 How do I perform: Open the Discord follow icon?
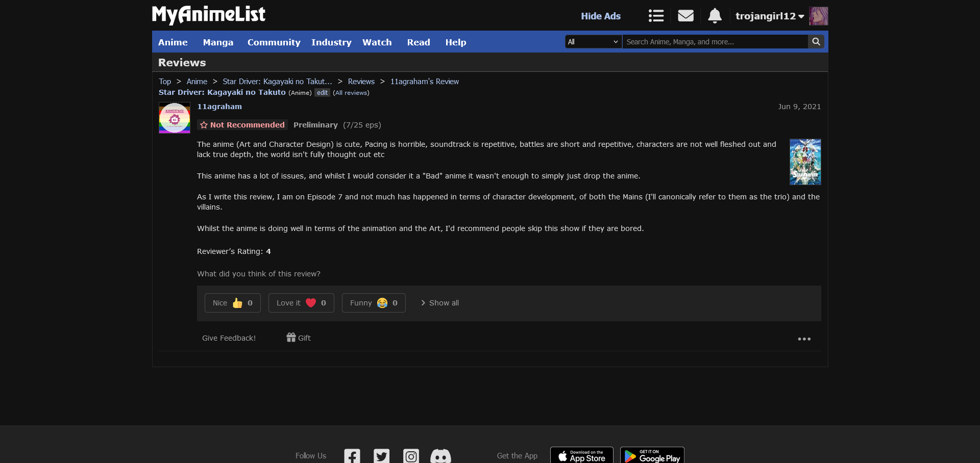[x=440, y=456]
